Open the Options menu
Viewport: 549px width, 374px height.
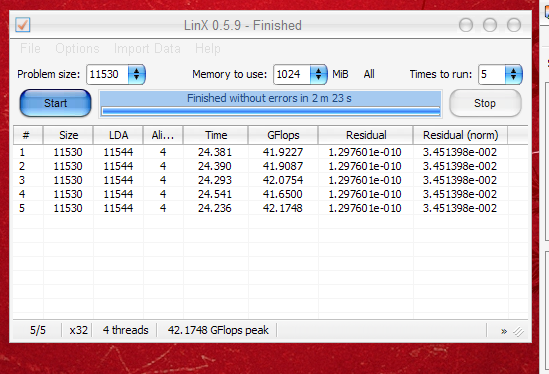[77, 48]
